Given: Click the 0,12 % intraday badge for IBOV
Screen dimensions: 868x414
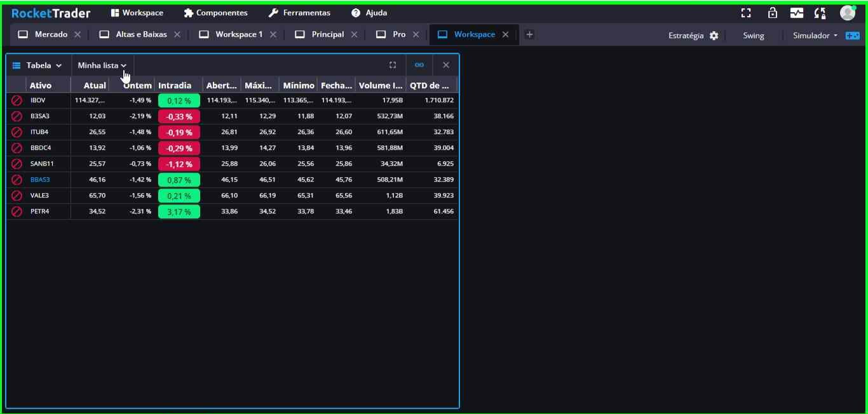Looking at the screenshot, I should tap(179, 100).
